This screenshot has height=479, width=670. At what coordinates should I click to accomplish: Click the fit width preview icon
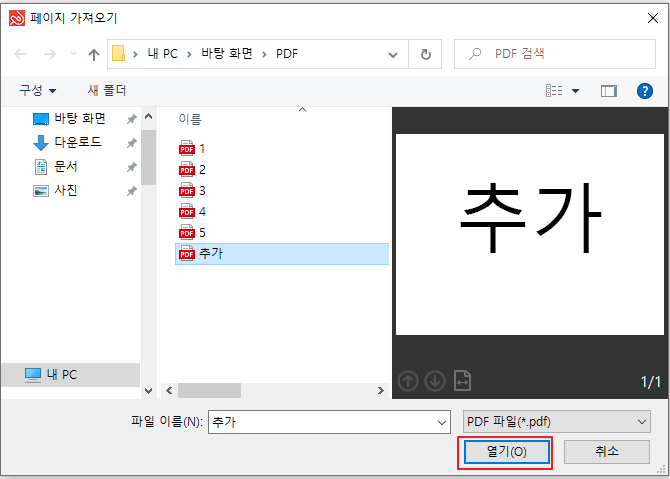[x=462, y=380]
